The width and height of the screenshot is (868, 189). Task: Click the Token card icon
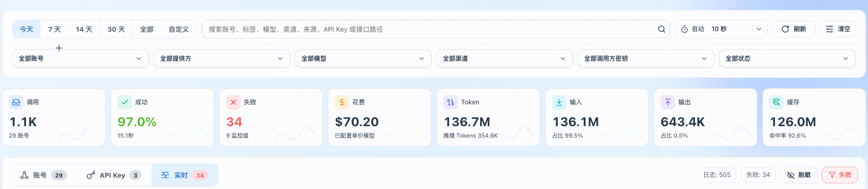point(451,102)
